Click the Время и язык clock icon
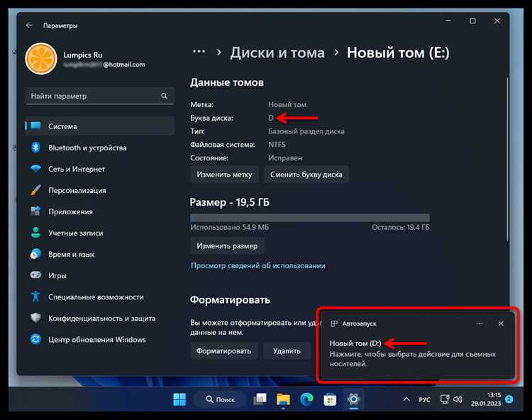532x420 pixels. (x=35, y=254)
